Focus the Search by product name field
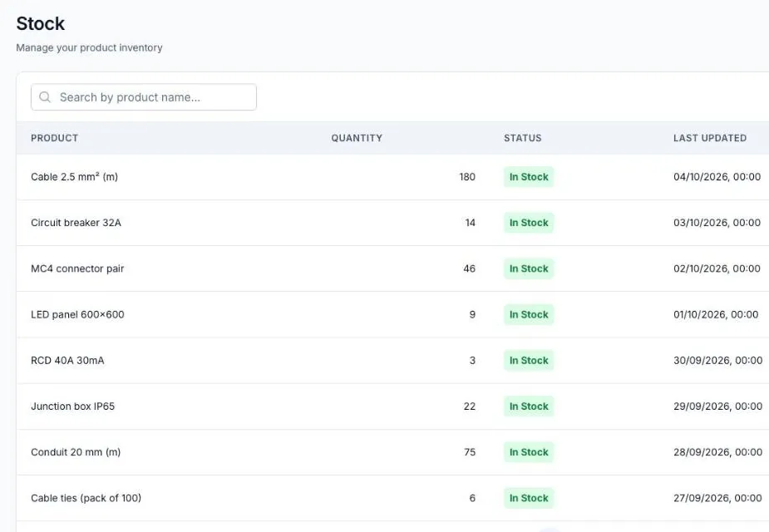The image size is (769, 532). 144,97
